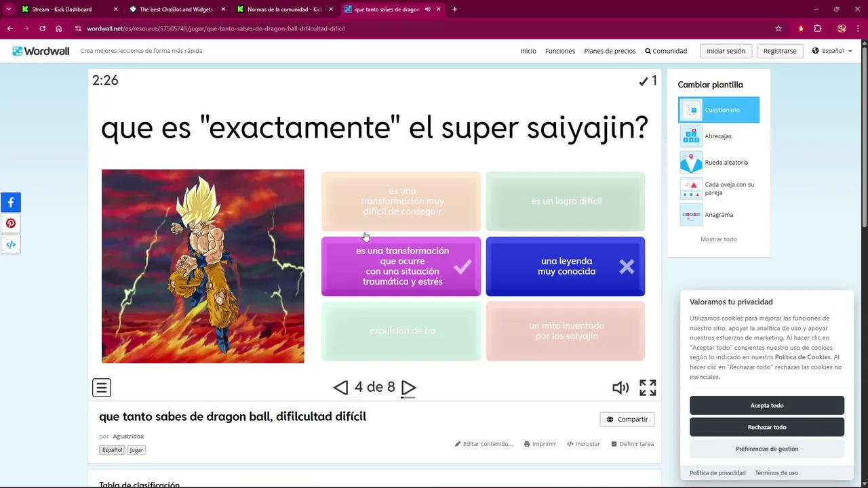868x488 pixels.
Task: Open the Comunidad search link
Action: 666,51
